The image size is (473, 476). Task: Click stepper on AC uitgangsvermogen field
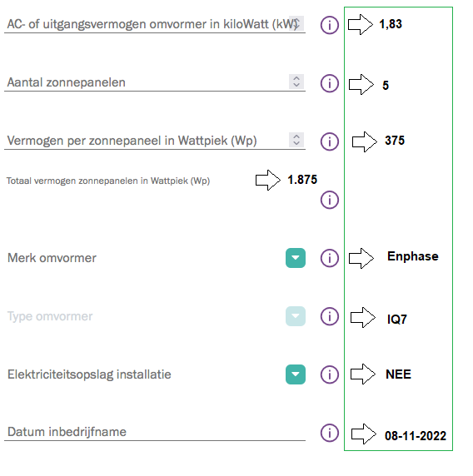pyautogui.click(x=296, y=23)
